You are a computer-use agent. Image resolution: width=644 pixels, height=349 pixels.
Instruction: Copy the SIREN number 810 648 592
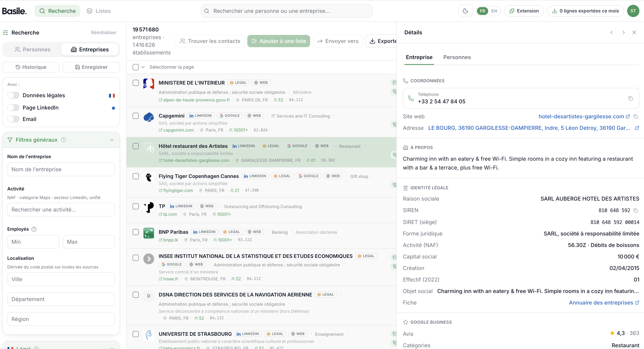(x=636, y=210)
